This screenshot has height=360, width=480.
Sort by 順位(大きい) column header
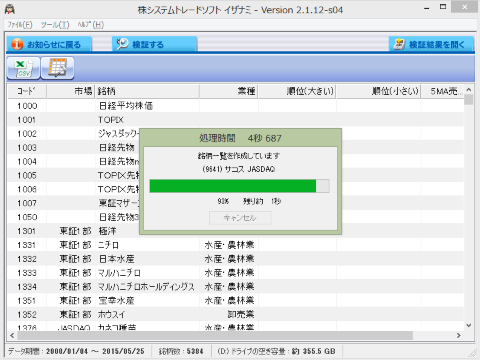297,91
